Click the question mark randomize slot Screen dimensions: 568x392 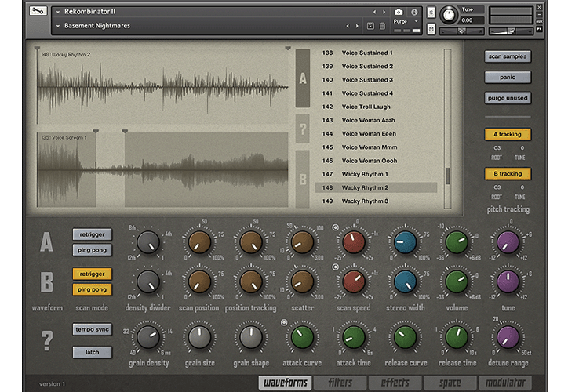point(303,129)
